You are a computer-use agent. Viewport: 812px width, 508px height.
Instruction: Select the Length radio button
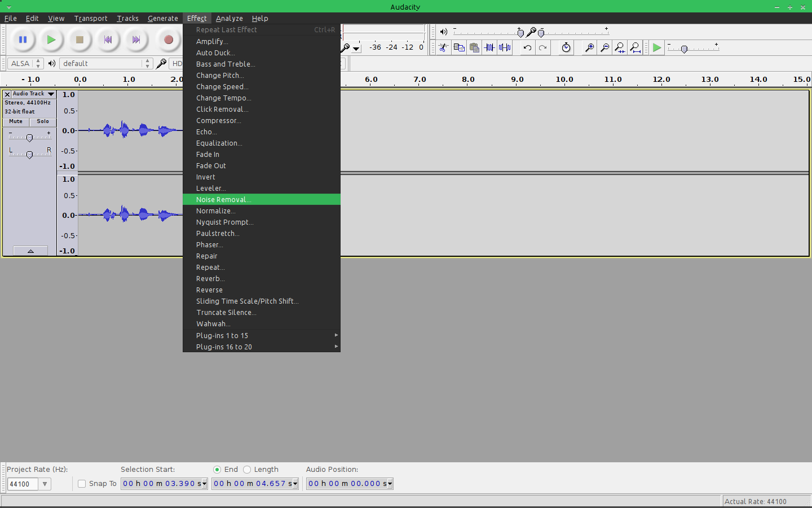(247, 470)
